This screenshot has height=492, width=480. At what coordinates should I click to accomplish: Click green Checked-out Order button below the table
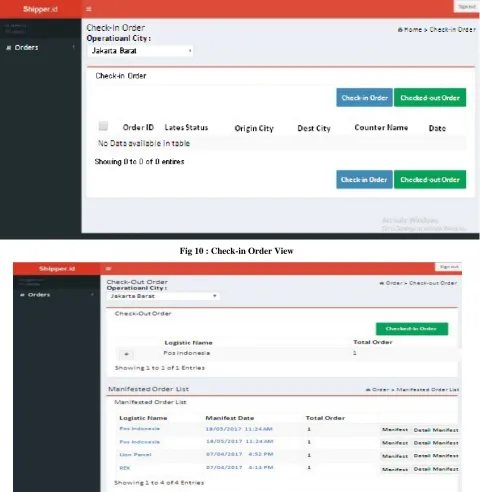point(430,180)
